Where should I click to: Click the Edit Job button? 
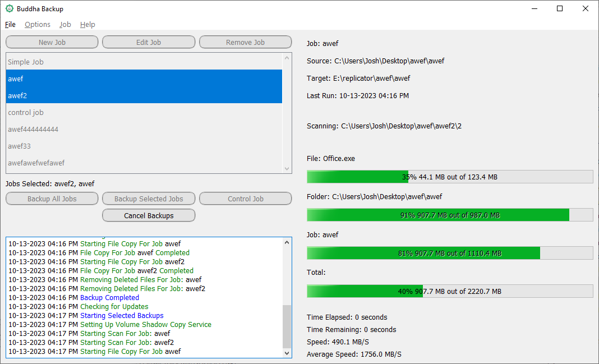pyautogui.click(x=149, y=42)
